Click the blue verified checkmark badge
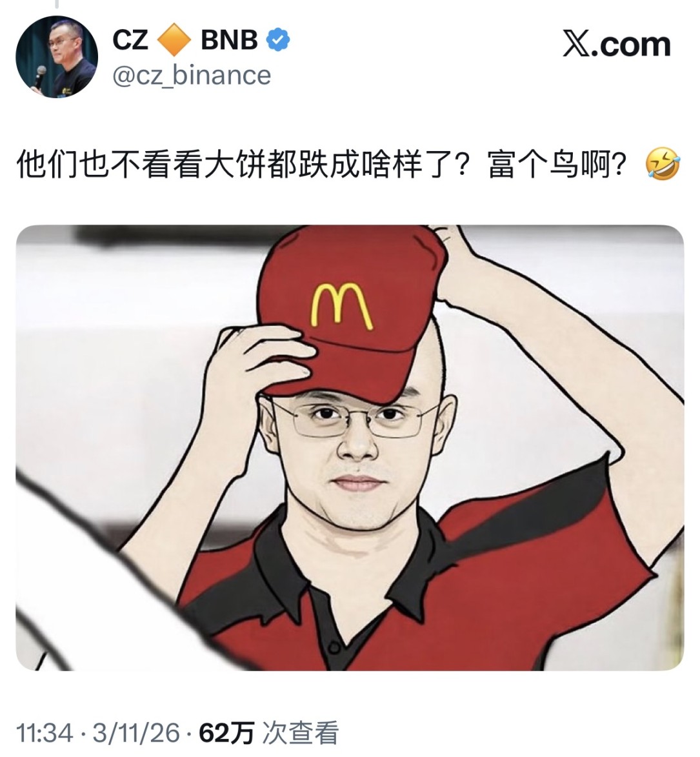Image resolution: width=700 pixels, height=757 pixels. 279,39
